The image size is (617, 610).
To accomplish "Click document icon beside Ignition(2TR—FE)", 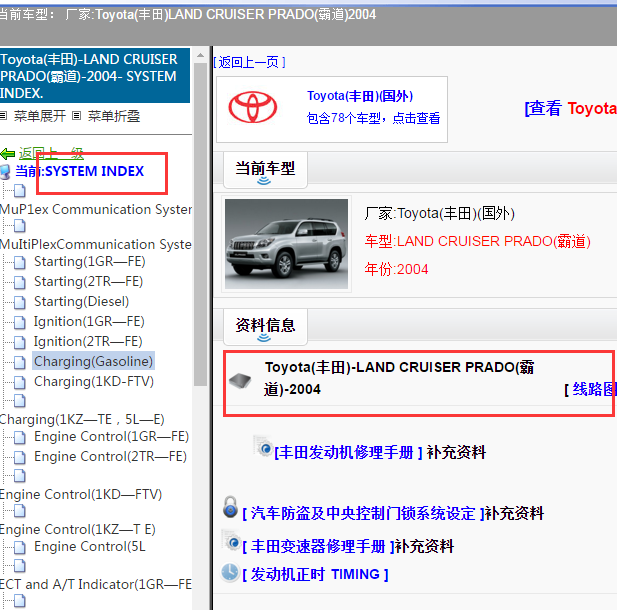I will (x=20, y=342).
